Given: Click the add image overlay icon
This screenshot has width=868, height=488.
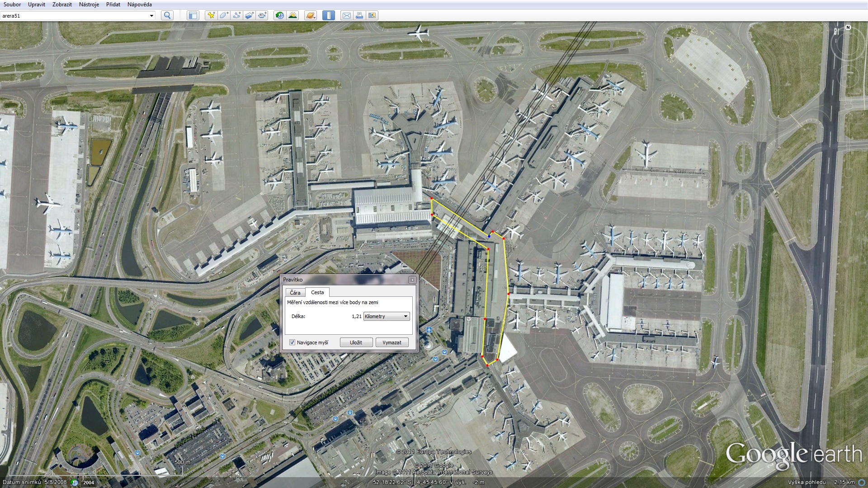Looking at the screenshot, I should pos(250,15).
